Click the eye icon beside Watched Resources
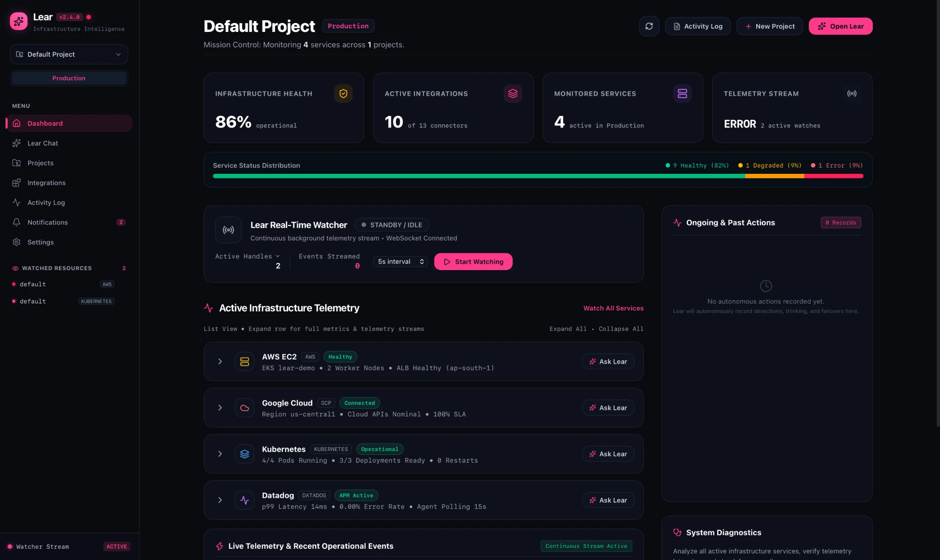Image resolution: width=940 pixels, height=560 pixels. [x=16, y=268]
